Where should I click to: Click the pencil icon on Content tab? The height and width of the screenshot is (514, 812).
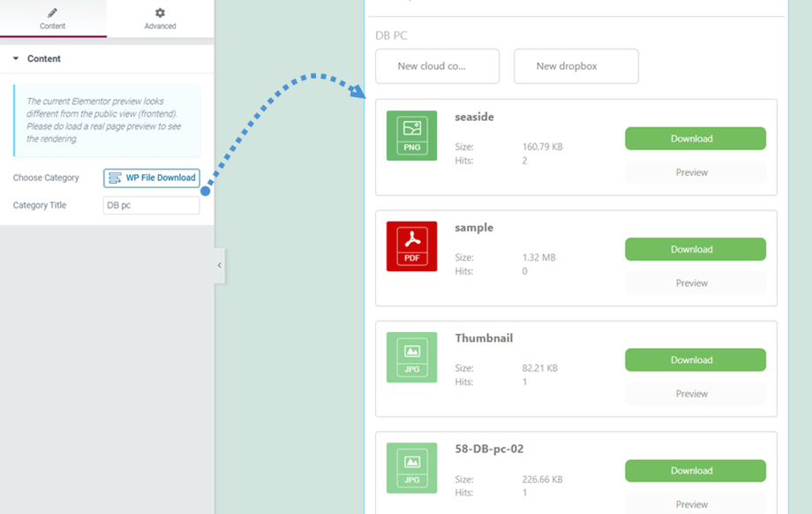(53, 13)
